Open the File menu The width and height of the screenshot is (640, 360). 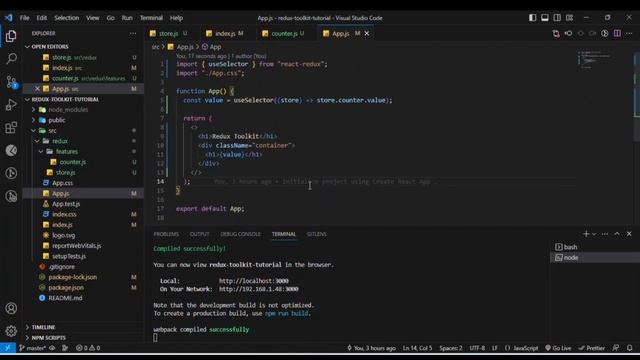24,18
